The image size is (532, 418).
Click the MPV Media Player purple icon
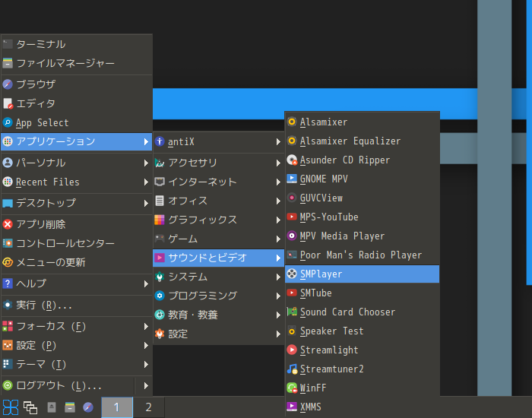click(292, 236)
